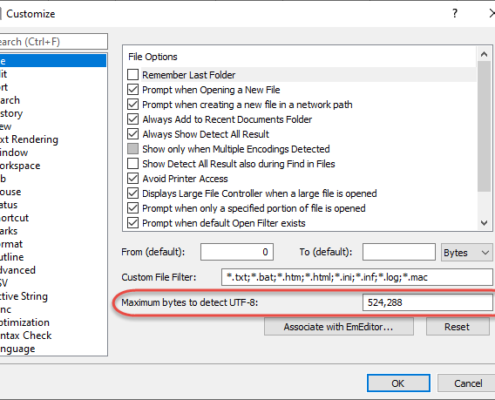
Task: Choose Active String in category list
Action: tap(24, 296)
